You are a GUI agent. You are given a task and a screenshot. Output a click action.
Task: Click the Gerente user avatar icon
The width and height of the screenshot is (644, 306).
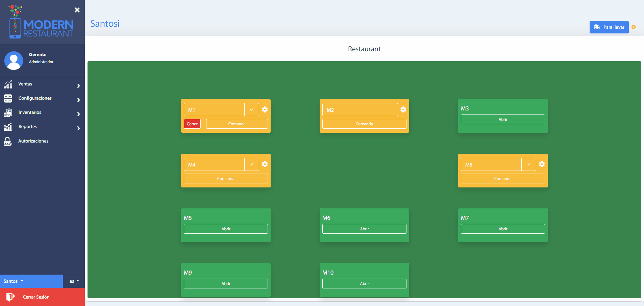pyautogui.click(x=14, y=61)
